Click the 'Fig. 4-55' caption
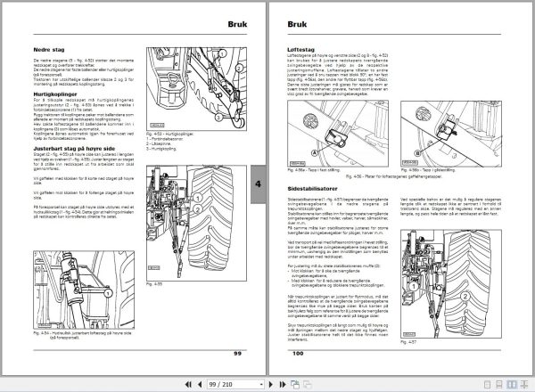The height and width of the screenshot is (392, 535). [x=154, y=284]
